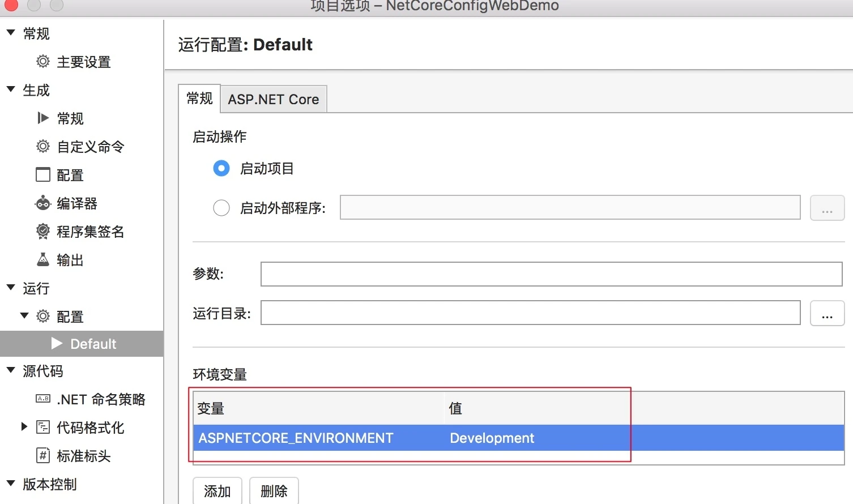
Task: Collapse the 运行 tree section
Action: click(x=11, y=288)
